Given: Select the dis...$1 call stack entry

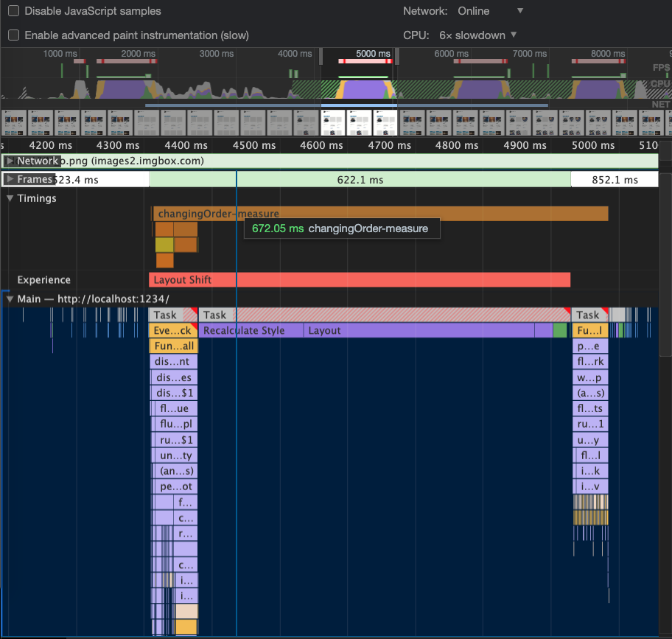Looking at the screenshot, I should point(173,393).
